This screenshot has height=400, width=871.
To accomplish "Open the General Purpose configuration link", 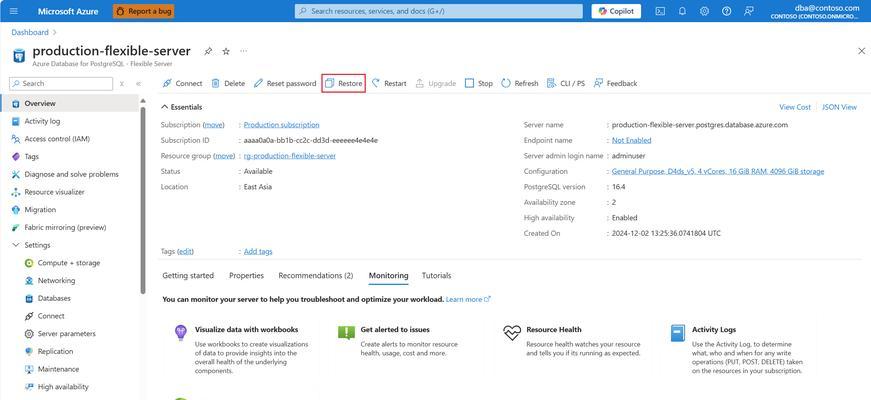I will (718, 172).
